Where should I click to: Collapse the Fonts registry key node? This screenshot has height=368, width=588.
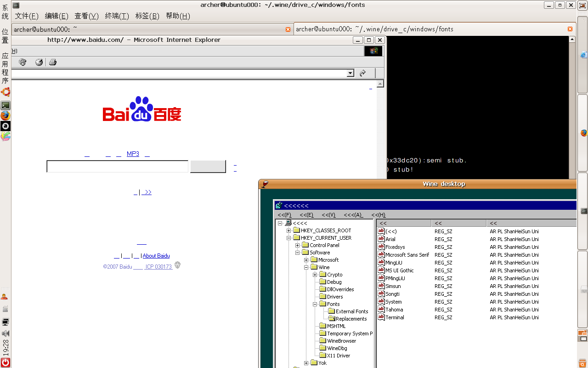tap(315, 304)
